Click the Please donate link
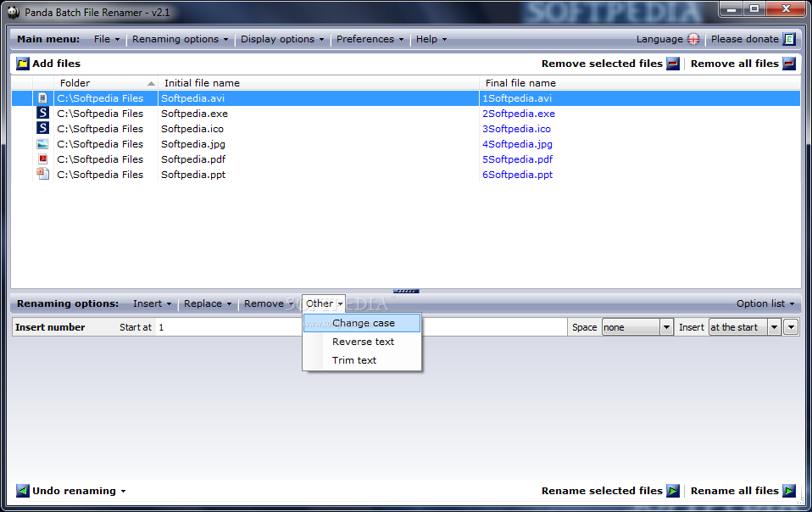812x512 pixels. 753,39
